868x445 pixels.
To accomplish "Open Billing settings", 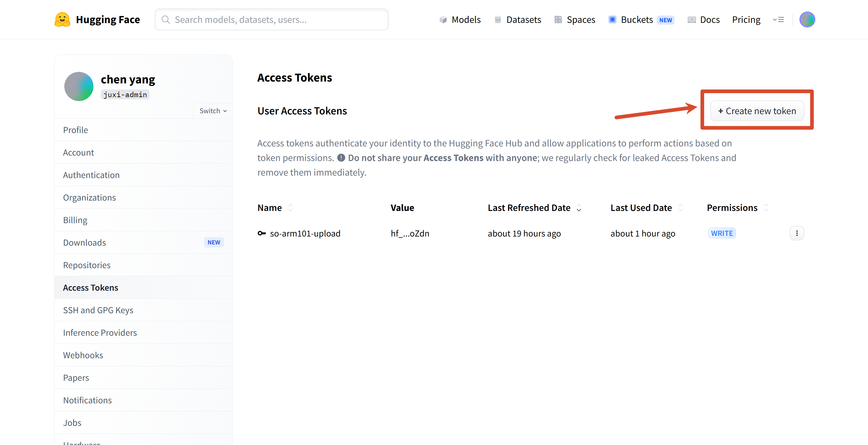I will coord(143,220).
